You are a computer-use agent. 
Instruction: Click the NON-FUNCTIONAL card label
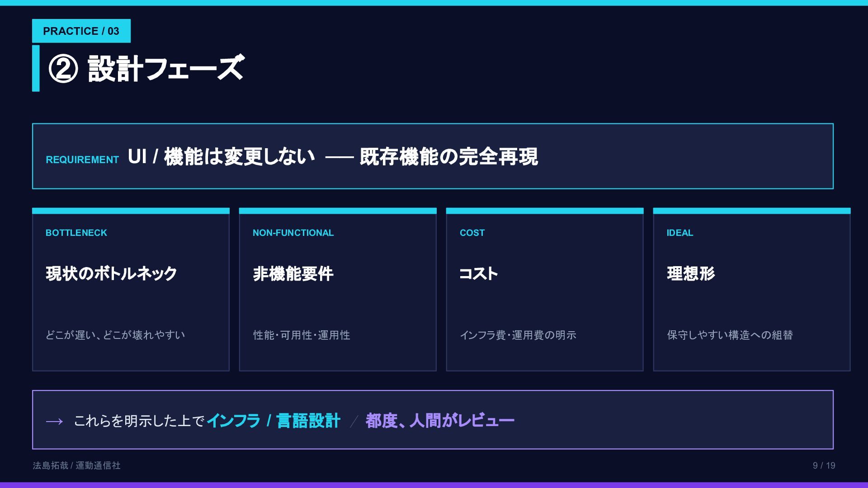pyautogui.click(x=293, y=233)
